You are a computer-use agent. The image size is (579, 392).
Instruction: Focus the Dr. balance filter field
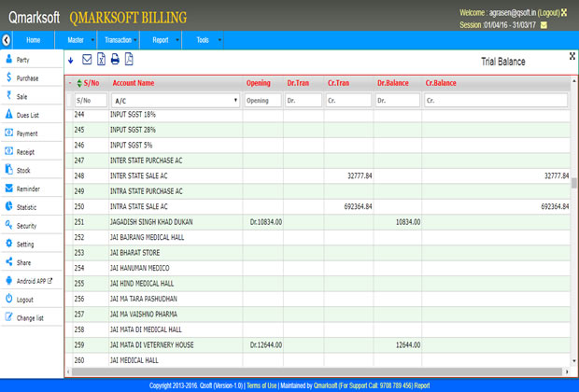coord(398,101)
